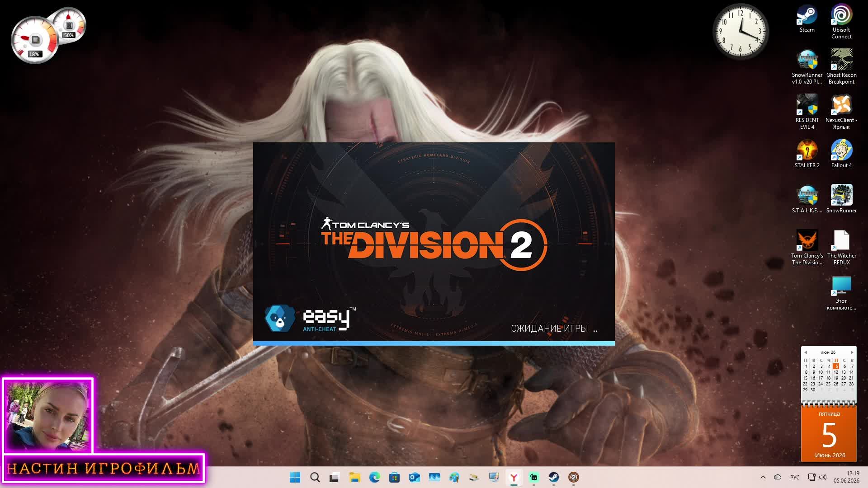This screenshot has width=868, height=488.
Task: Click the Easy Anti-Cheat logo
Action: (310, 319)
